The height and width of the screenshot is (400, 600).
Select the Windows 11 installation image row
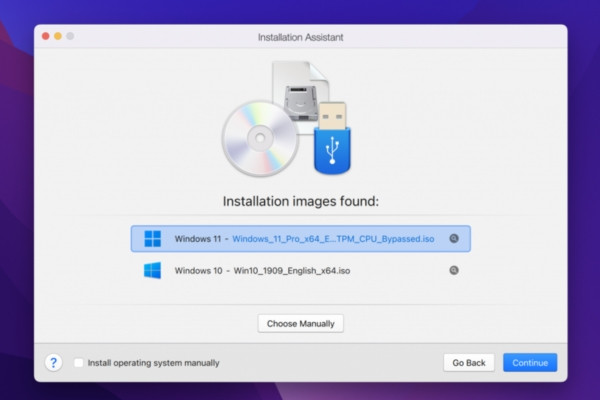(300, 238)
